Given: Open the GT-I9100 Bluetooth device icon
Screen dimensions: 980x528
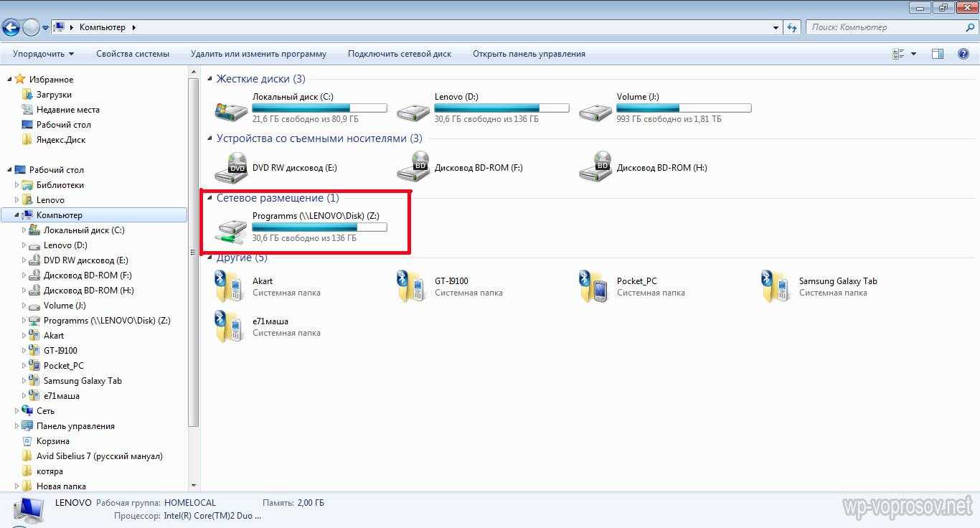Looking at the screenshot, I should click(x=413, y=286).
